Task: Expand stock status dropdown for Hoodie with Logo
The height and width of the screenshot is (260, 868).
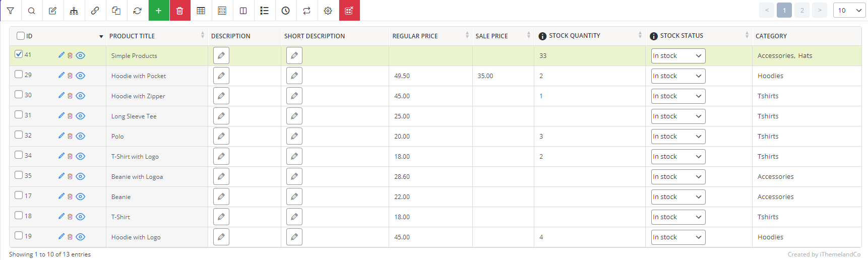Action: [x=678, y=237]
